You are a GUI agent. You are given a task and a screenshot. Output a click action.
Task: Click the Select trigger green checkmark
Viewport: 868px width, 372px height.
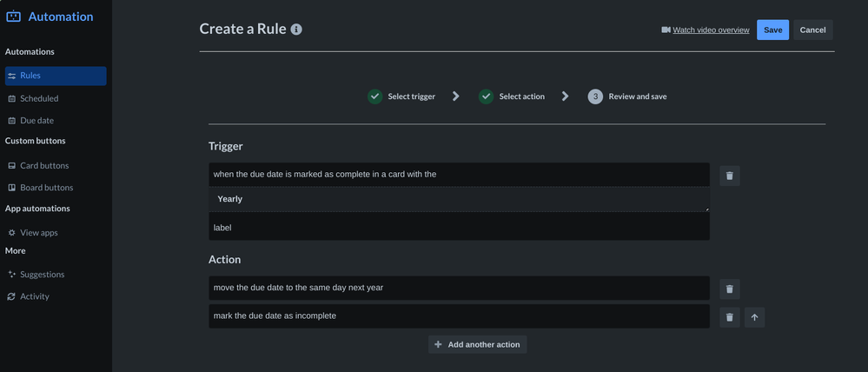pos(374,96)
